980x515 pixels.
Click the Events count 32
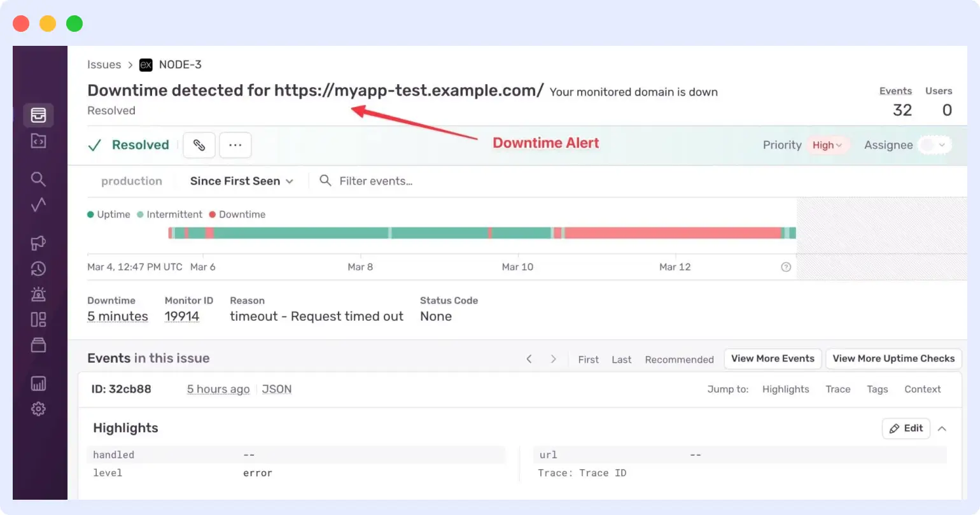[x=902, y=110]
